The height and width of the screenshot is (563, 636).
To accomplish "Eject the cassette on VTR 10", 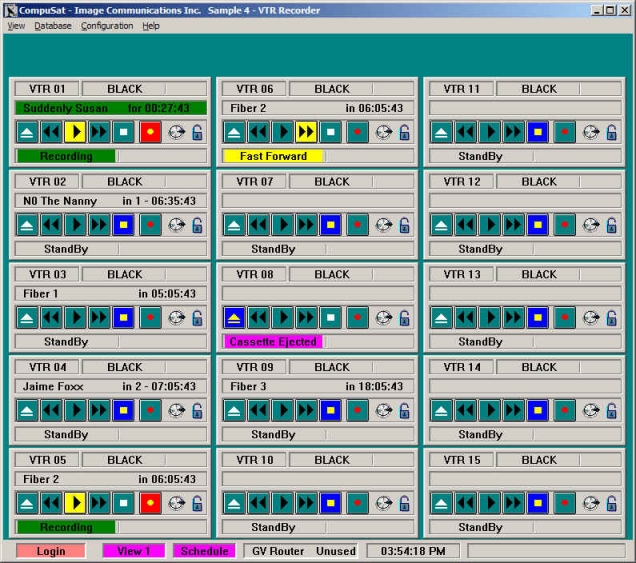I will click(234, 503).
